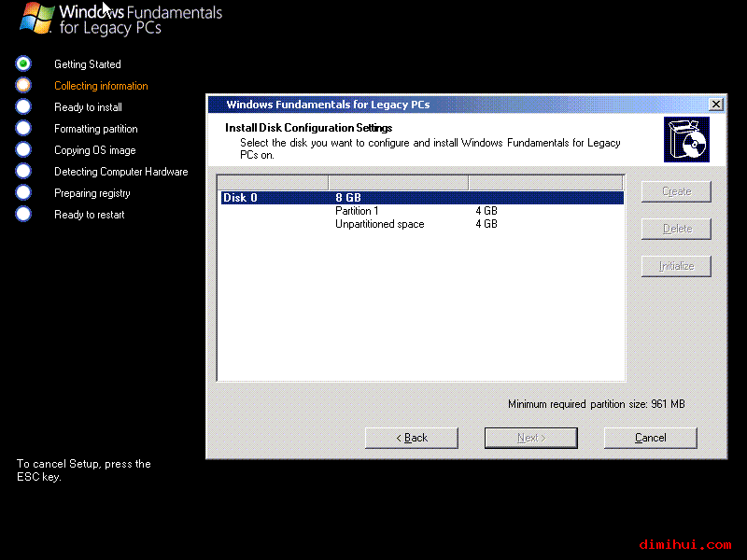Screen dimensions: 747x560
Task: Select the Unpartitioned space entry
Action: [x=380, y=224]
